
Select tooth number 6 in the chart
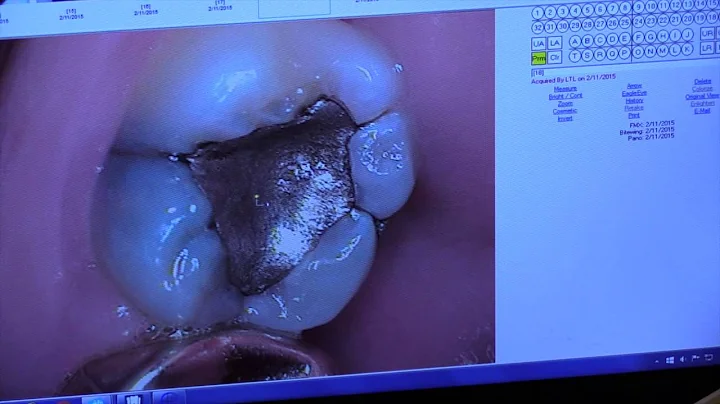pos(600,10)
